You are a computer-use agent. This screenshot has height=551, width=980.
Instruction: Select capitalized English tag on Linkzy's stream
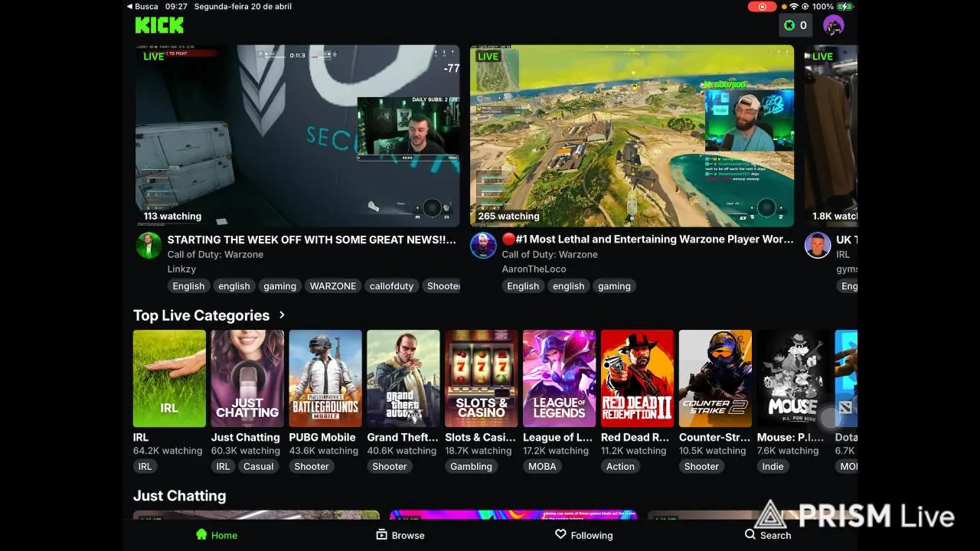click(x=188, y=286)
